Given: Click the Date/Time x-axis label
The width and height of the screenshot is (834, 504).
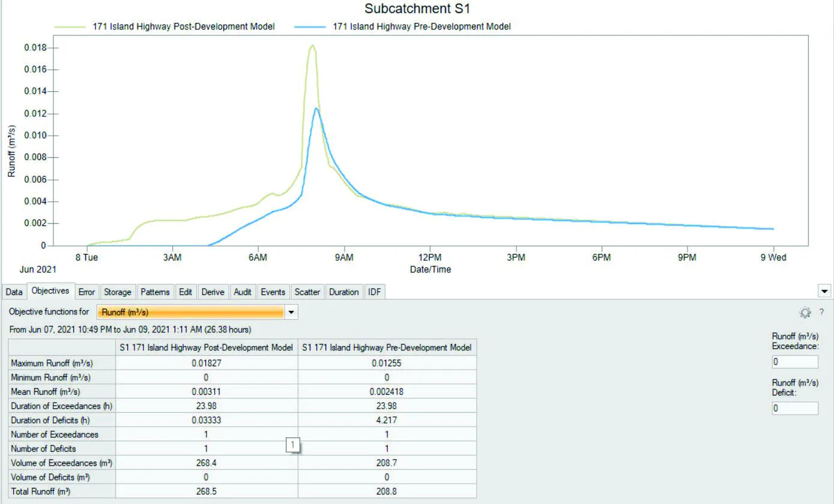Looking at the screenshot, I should coord(430,269).
